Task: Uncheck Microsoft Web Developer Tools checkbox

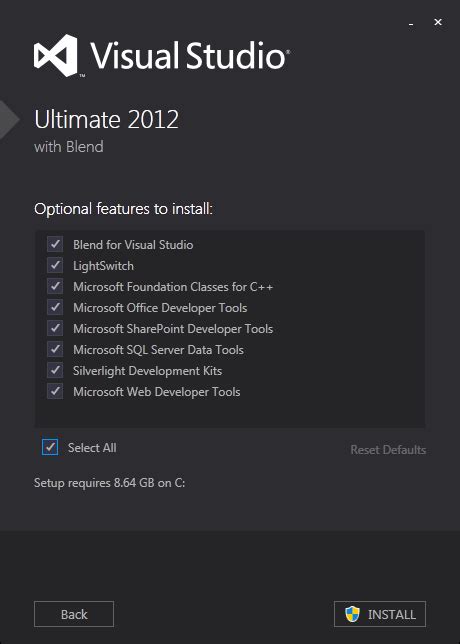Action: (x=55, y=391)
